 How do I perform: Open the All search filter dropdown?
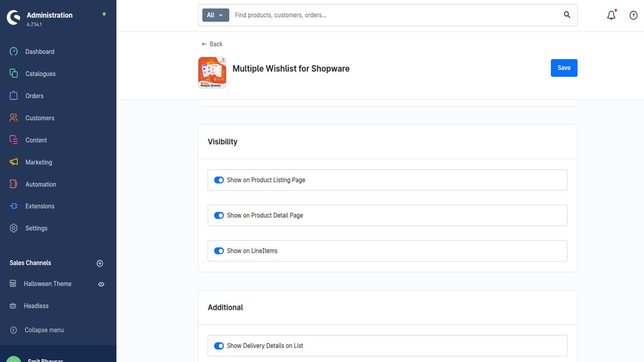(x=216, y=15)
